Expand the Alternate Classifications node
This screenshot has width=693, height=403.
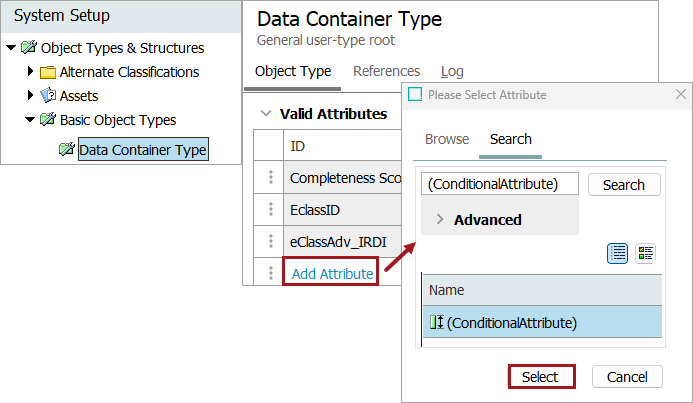(x=30, y=72)
